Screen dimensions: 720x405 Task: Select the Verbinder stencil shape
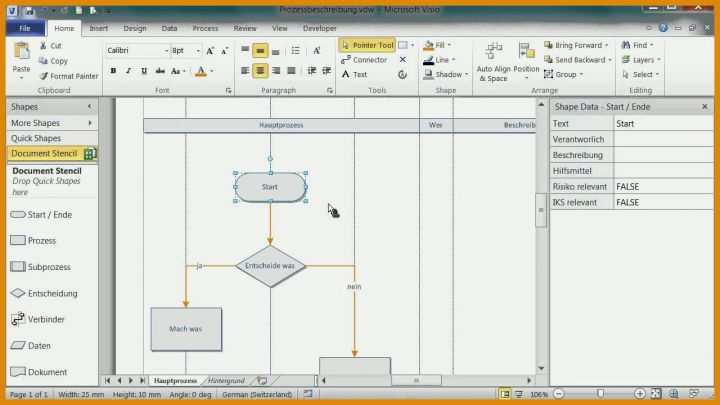coord(37,319)
